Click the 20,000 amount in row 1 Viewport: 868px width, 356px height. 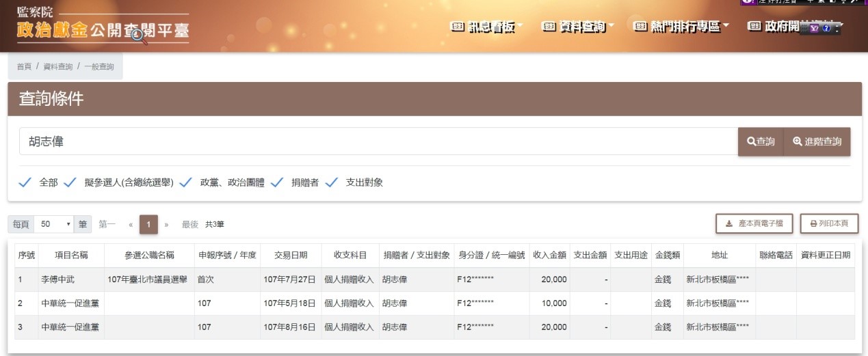point(554,279)
